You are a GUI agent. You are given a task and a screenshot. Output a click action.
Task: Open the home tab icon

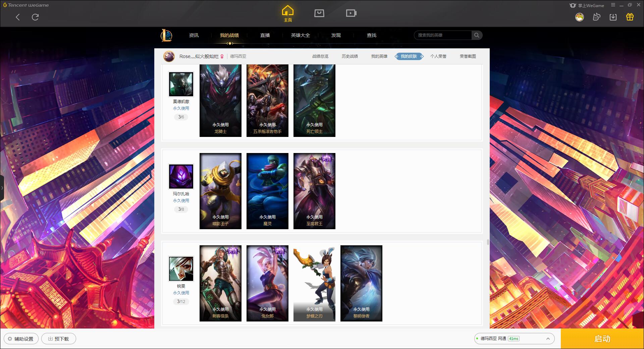pos(288,14)
